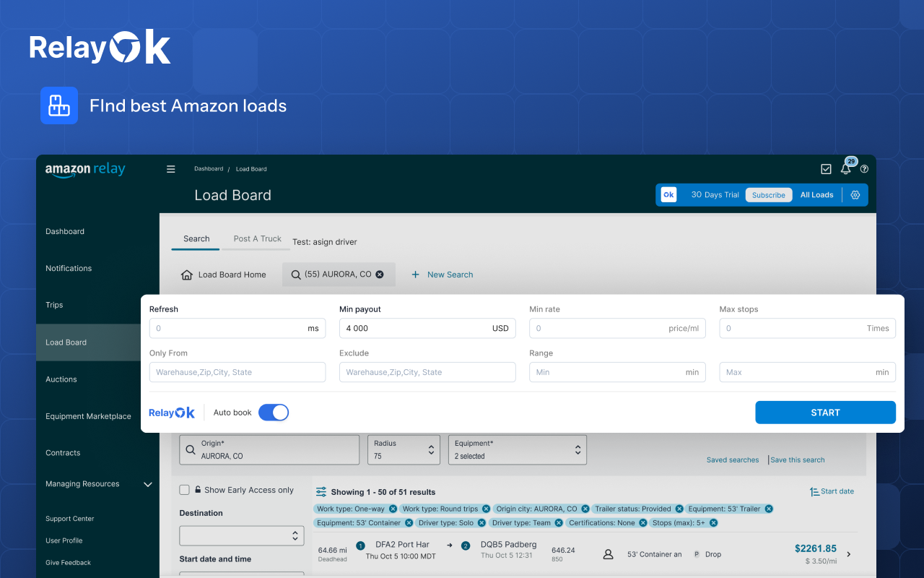
Task: Click the RelayOk logo in the panel
Action: pyautogui.click(x=172, y=413)
